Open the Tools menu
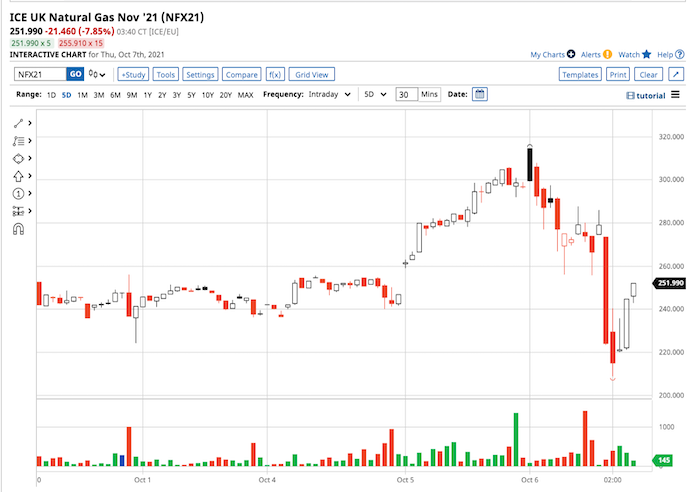 coord(166,74)
